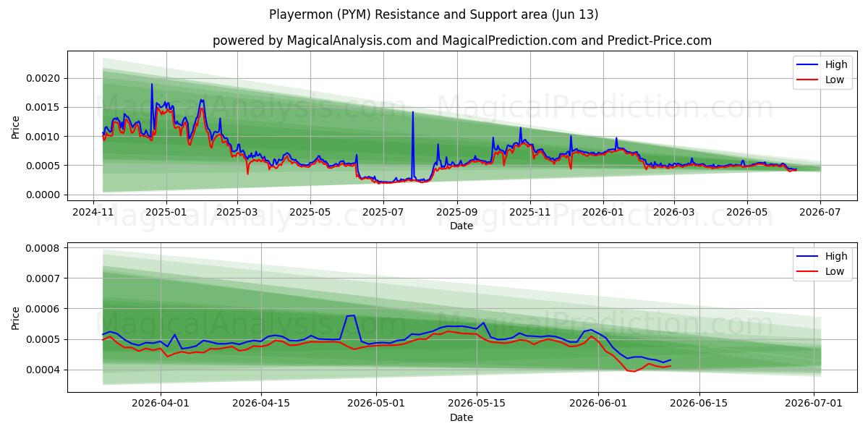Click the 0.0006 y-axis tick in bottom chart
Viewport: 868px width, 434px height.
click(44, 309)
